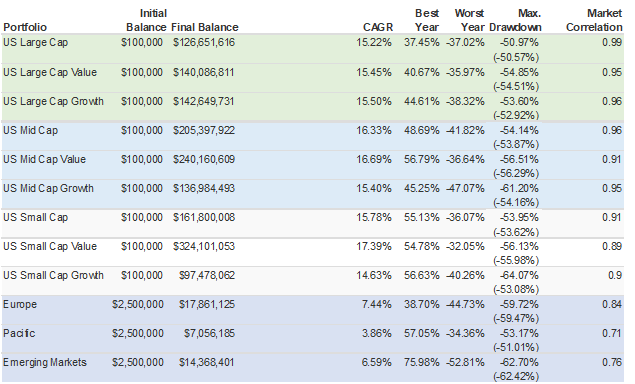This screenshot has height=384, width=635.
Task: Click best year value 44.61%
Action: (422, 101)
